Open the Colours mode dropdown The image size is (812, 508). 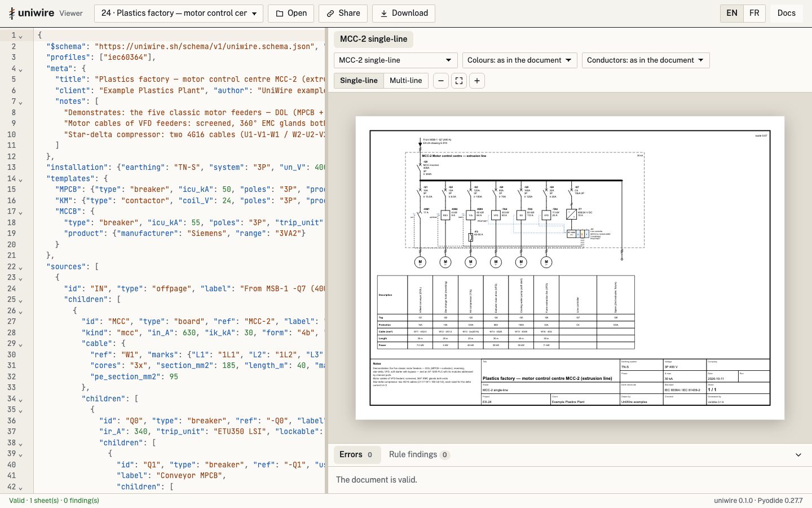(x=519, y=60)
